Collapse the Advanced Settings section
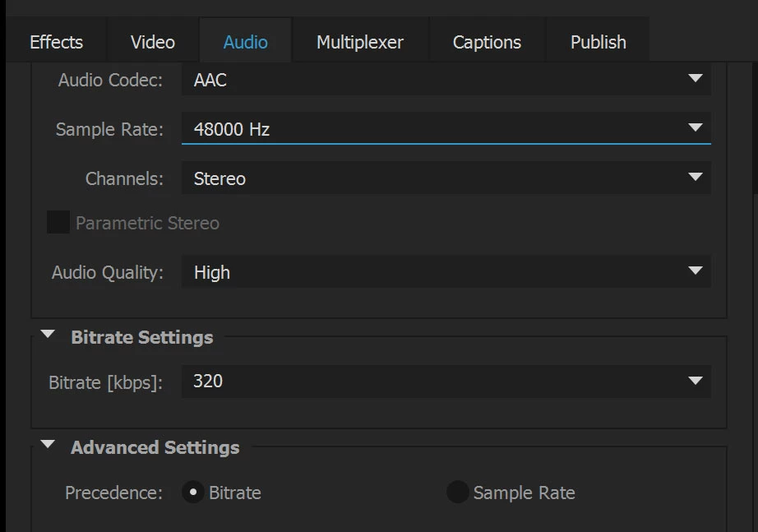Screen dimensions: 758x532 click(x=49, y=446)
